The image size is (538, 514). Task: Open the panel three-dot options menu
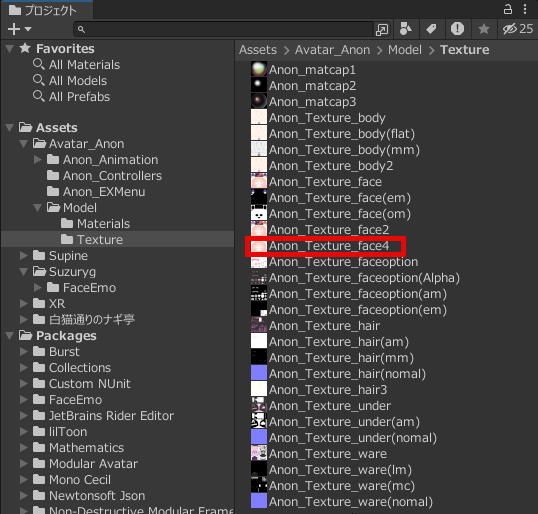pos(525,9)
